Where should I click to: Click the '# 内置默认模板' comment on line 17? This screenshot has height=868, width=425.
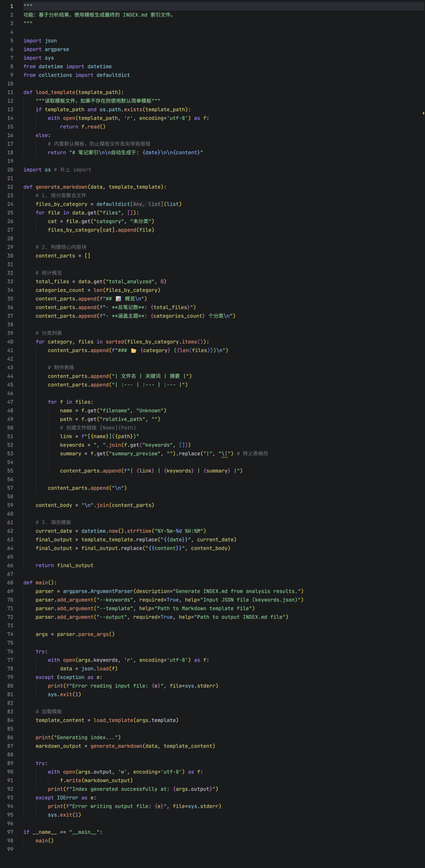(99, 144)
